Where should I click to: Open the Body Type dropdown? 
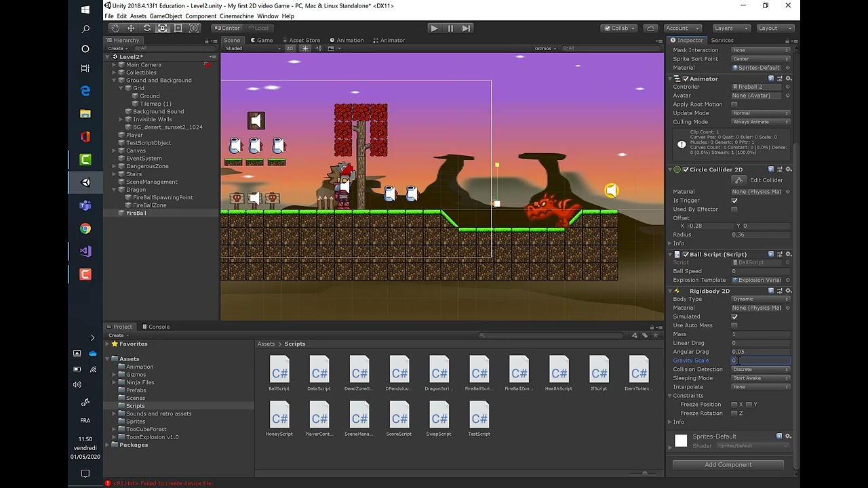760,299
